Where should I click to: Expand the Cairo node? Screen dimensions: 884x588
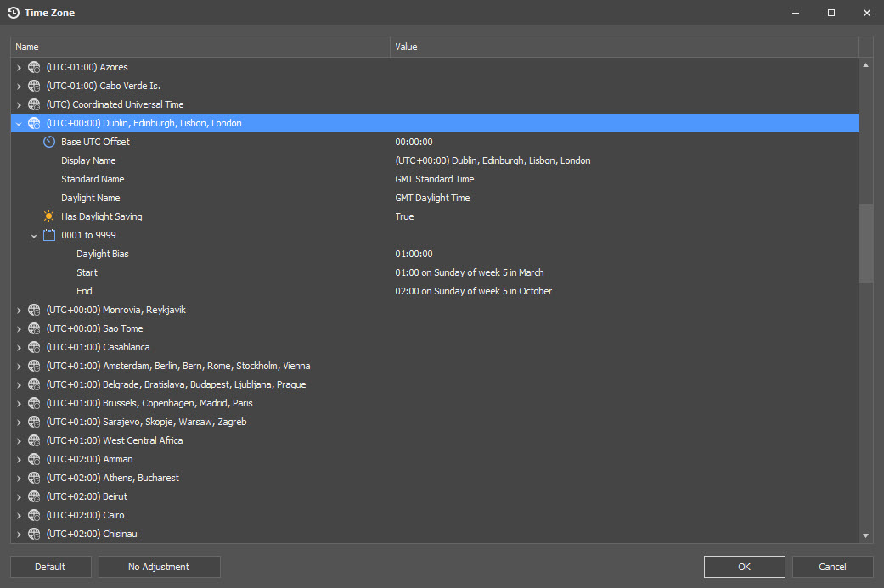(x=19, y=515)
